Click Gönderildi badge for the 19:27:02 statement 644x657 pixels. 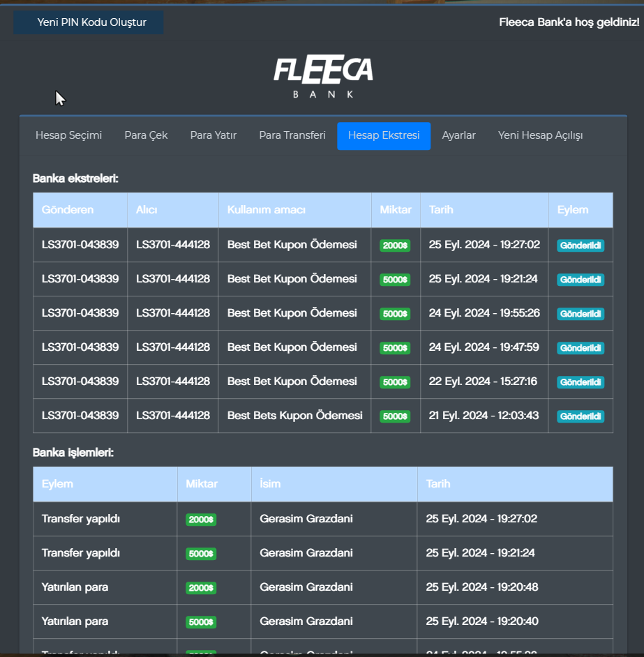click(x=580, y=246)
